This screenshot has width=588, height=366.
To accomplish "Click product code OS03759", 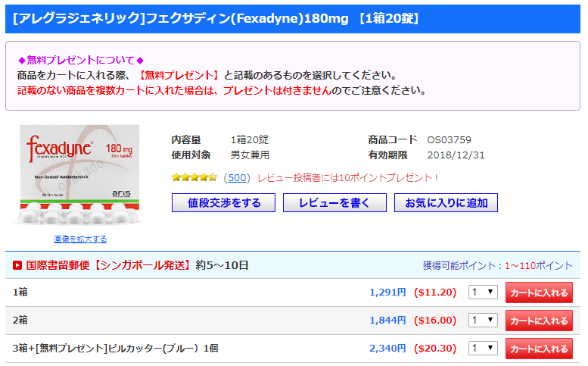I will (450, 139).
